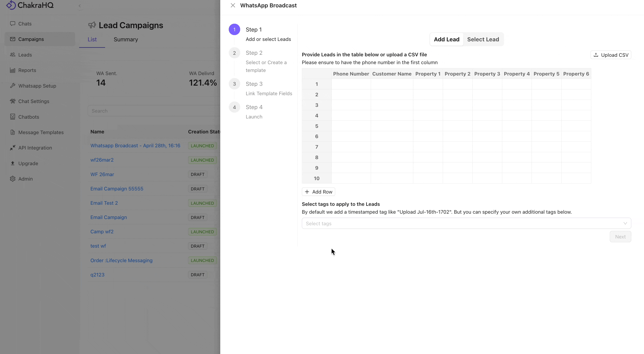Click the Step 2 circle in stepper

click(x=234, y=53)
